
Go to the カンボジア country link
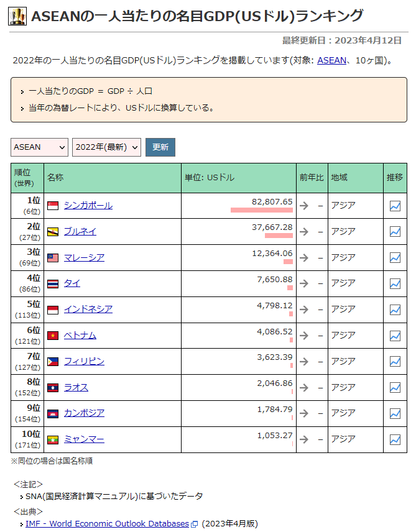point(84,413)
